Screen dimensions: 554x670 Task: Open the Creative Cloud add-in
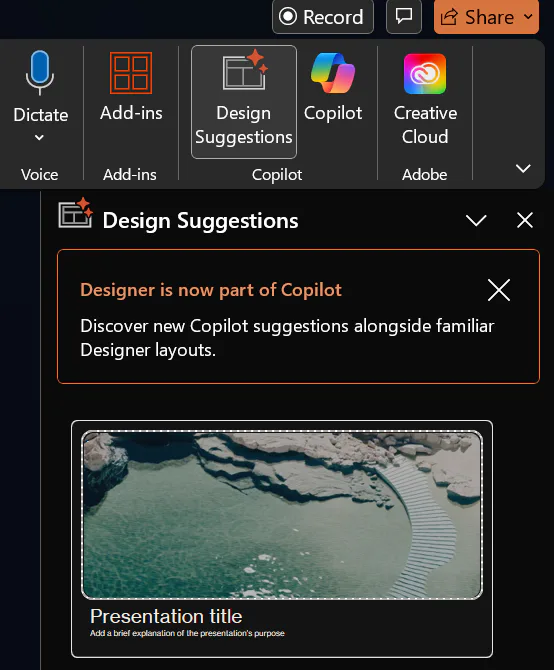coord(425,99)
